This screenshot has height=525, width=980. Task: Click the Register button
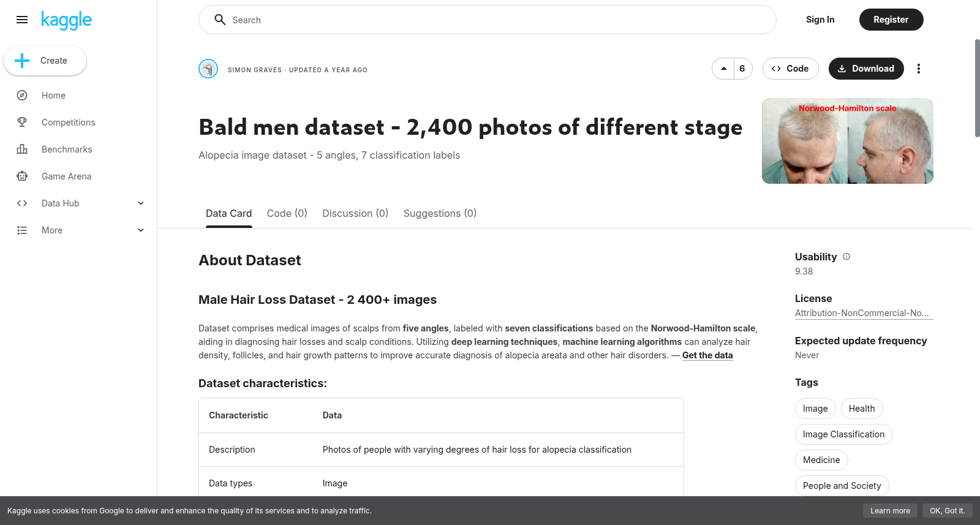point(891,20)
